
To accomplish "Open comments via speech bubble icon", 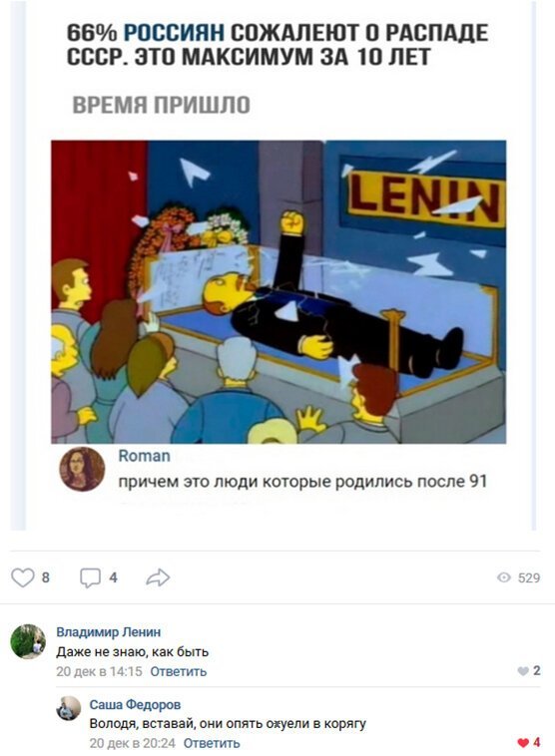I will click(90, 577).
